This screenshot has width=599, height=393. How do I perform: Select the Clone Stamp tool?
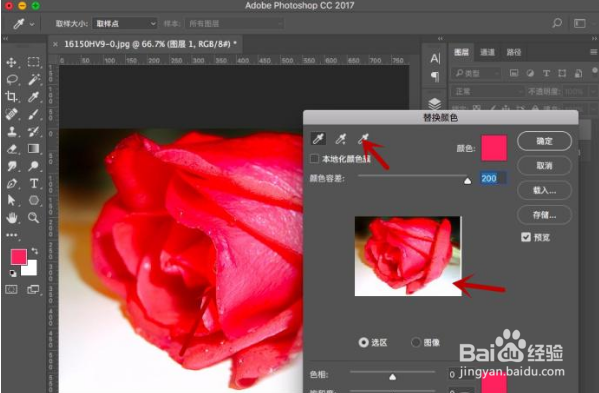pos(12,131)
